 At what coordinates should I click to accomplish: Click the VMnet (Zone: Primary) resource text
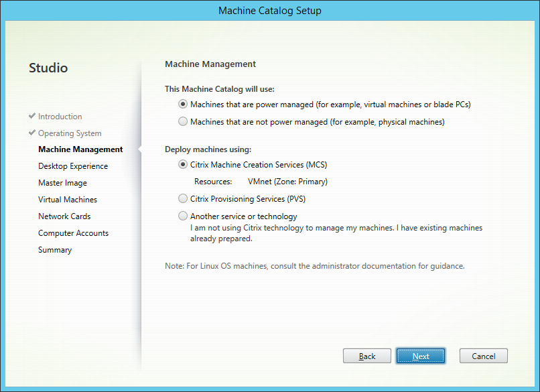click(x=287, y=182)
